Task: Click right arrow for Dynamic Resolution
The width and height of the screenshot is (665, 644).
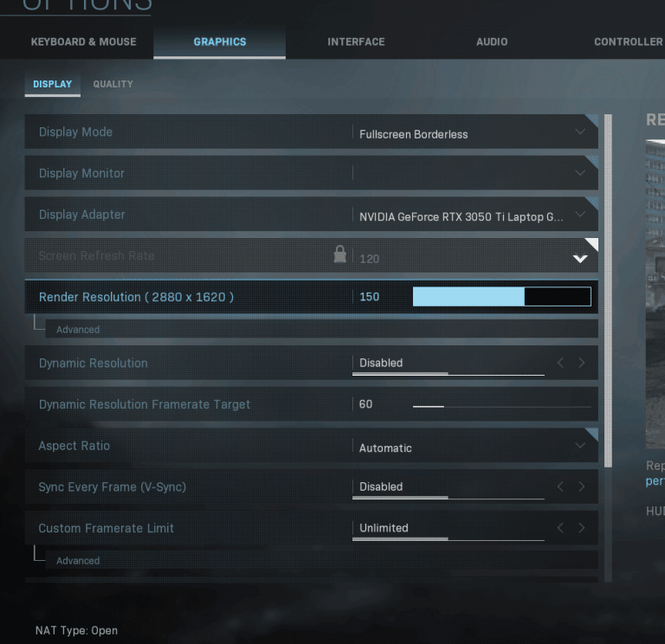Action: coord(582,363)
